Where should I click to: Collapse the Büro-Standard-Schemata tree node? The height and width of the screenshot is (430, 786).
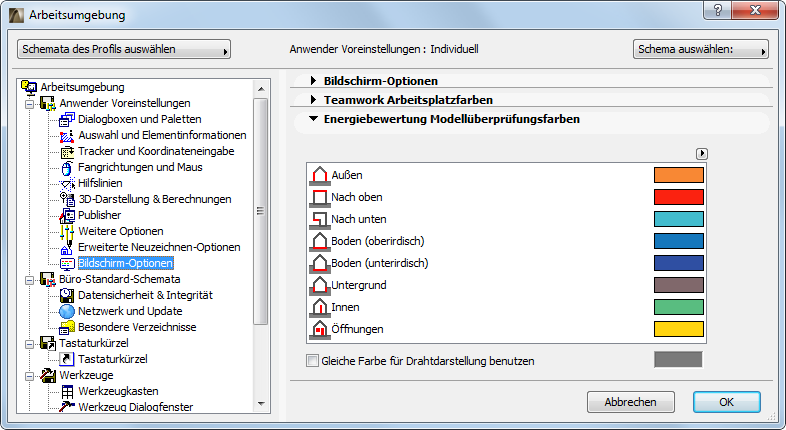point(29,279)
